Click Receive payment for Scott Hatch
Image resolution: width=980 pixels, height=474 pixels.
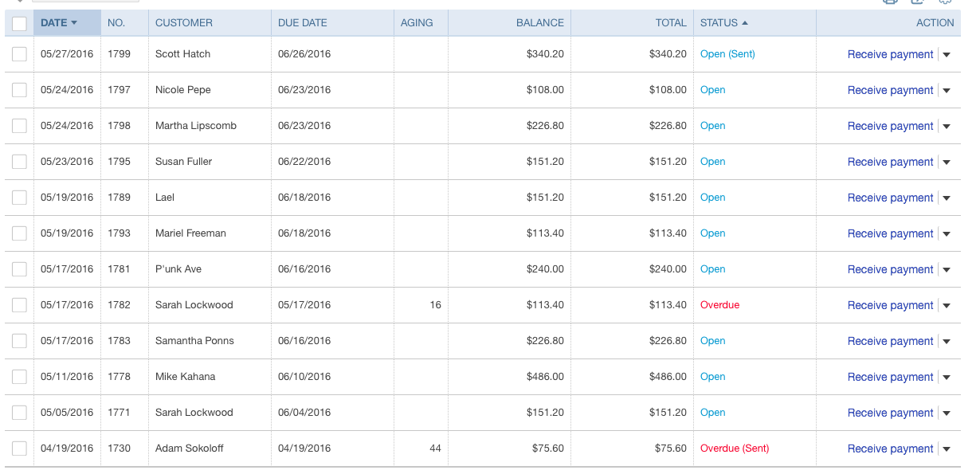pyautogui.click(x=890, y=54)
